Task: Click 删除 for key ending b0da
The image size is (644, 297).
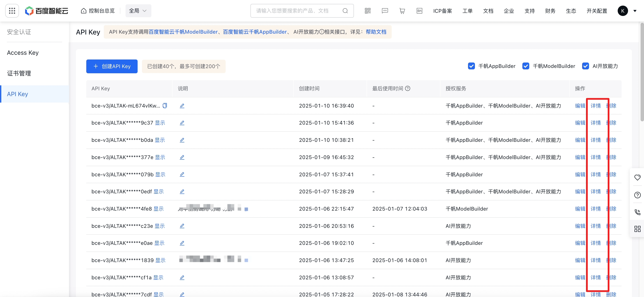Action: [x=611, y=140]
